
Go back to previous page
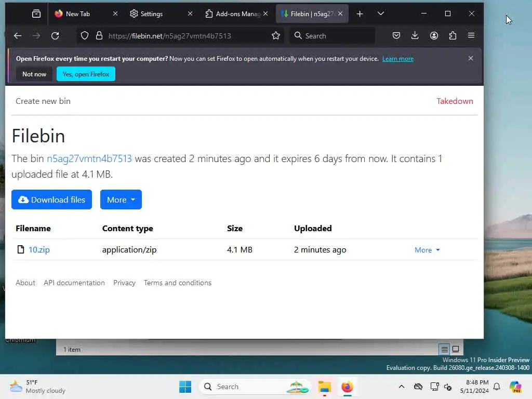pyautogui.click(x=18, y=36)
